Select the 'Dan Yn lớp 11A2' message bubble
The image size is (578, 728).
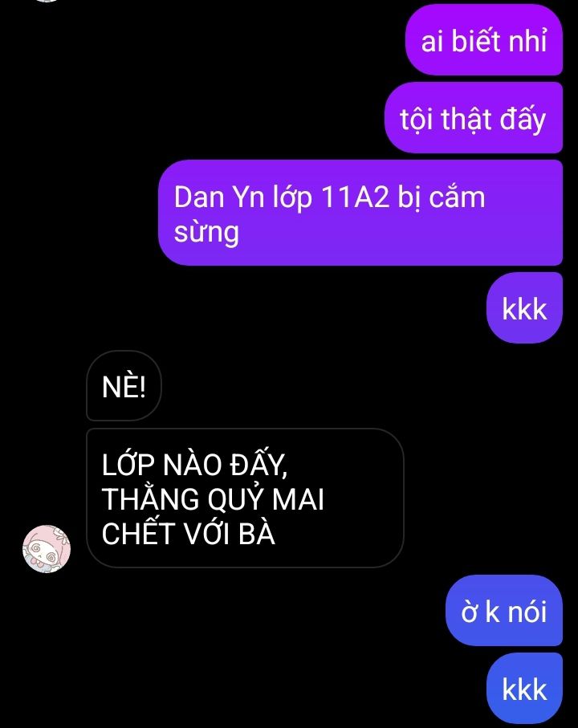click(x=360, y=213)
